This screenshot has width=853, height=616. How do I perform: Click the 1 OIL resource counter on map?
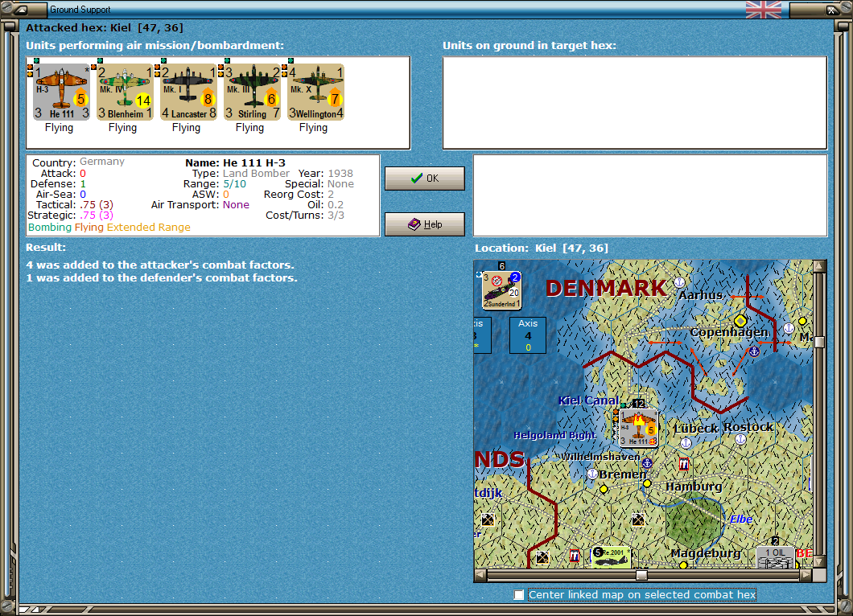tap(775, 557)
